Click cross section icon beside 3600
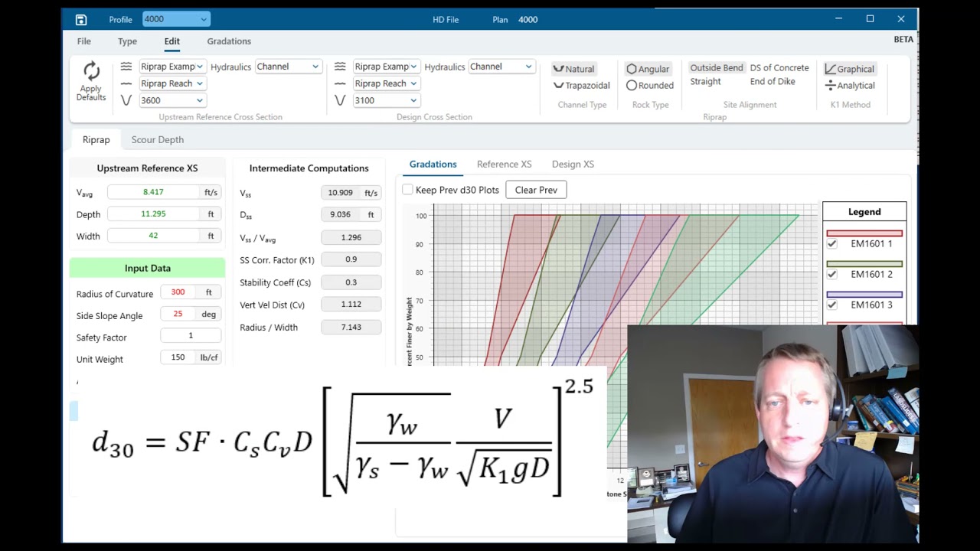Screen dimensions: 980x551 pyautogui.click(x=126, y=100)
